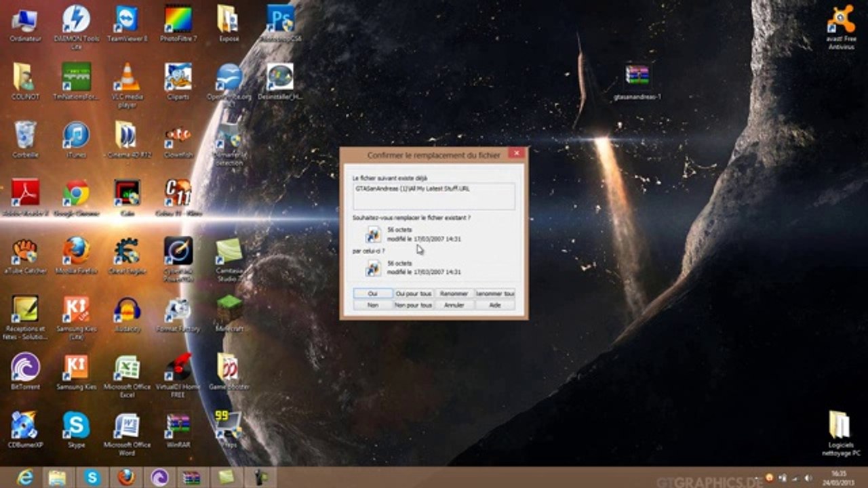Select the Adobe Reader desktop shortcut
Viewport: 868px width, 488px height.
25,197
